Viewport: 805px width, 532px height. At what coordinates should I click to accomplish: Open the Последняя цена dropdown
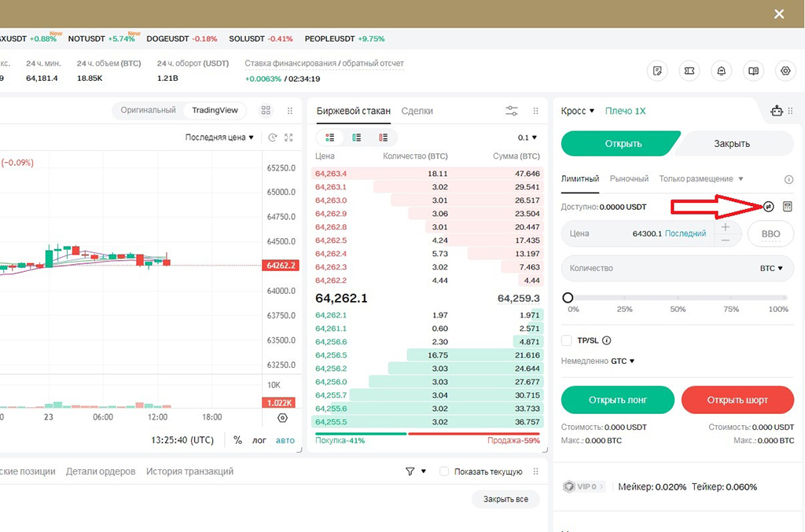click(219, 138)
